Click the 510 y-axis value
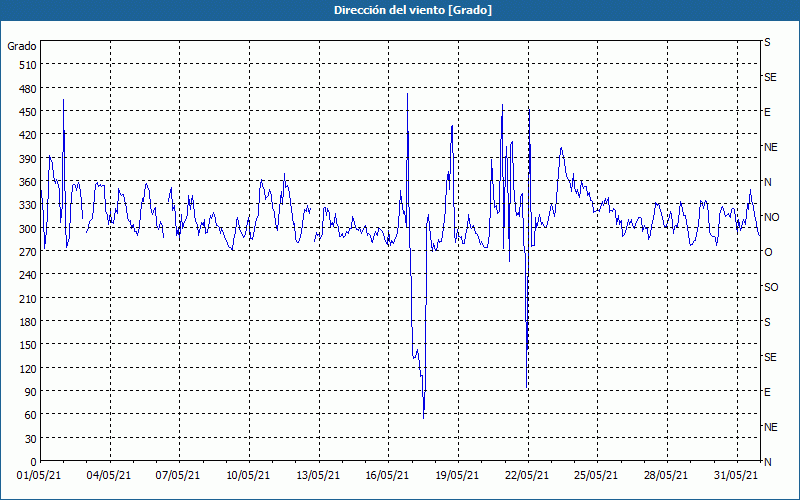Screen dimensions: 800x500 [x=28, y=65]
